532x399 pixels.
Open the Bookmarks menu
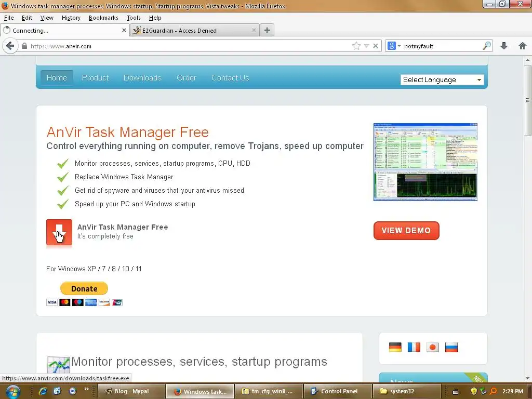pyautogui.click(x=103, y=18)
